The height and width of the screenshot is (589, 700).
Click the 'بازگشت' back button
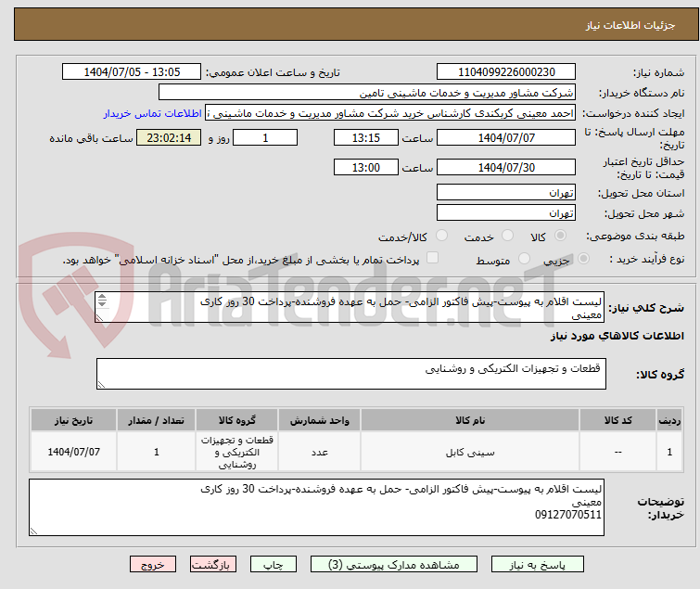[213, 565]
